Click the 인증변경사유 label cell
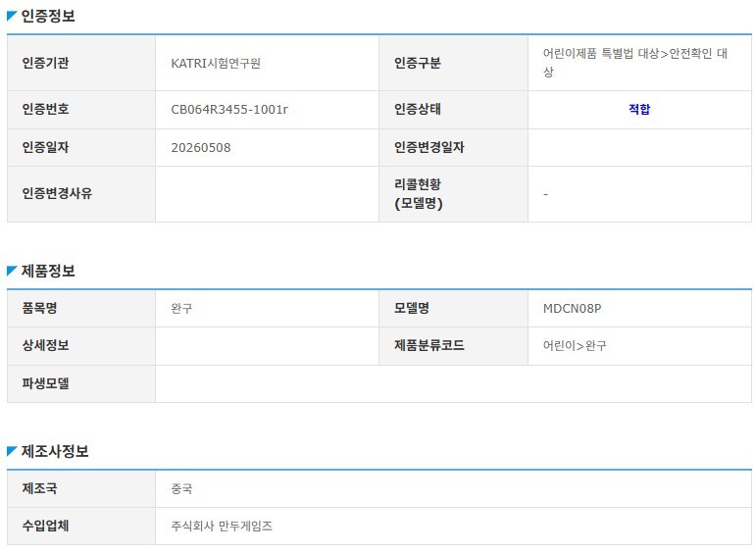Viewport: 756px width, 553px height. (x=81, y=194)
